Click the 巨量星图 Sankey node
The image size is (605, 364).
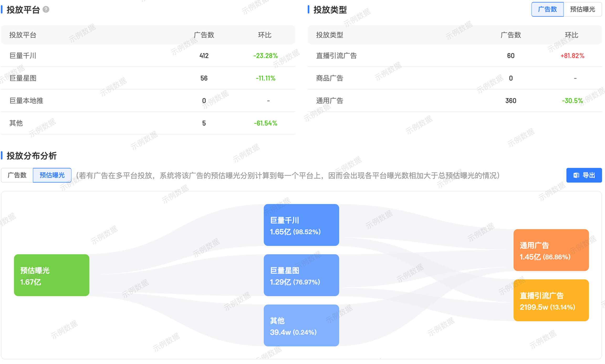[301, 275]
